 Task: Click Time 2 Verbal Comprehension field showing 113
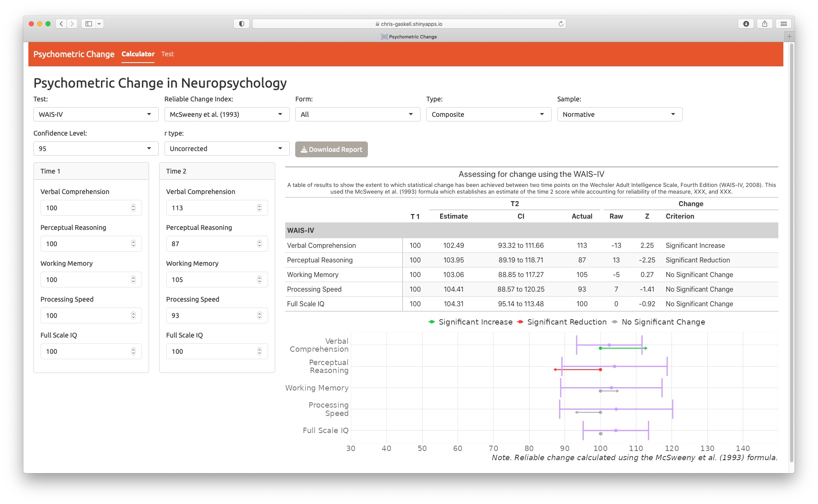pos(217,208)
